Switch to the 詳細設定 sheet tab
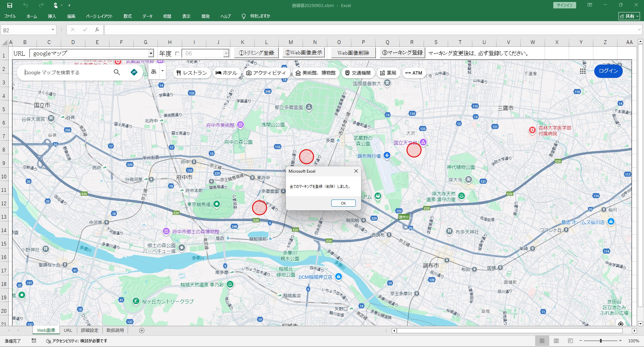This screenshot has height=347, width=644. [90, 330]
